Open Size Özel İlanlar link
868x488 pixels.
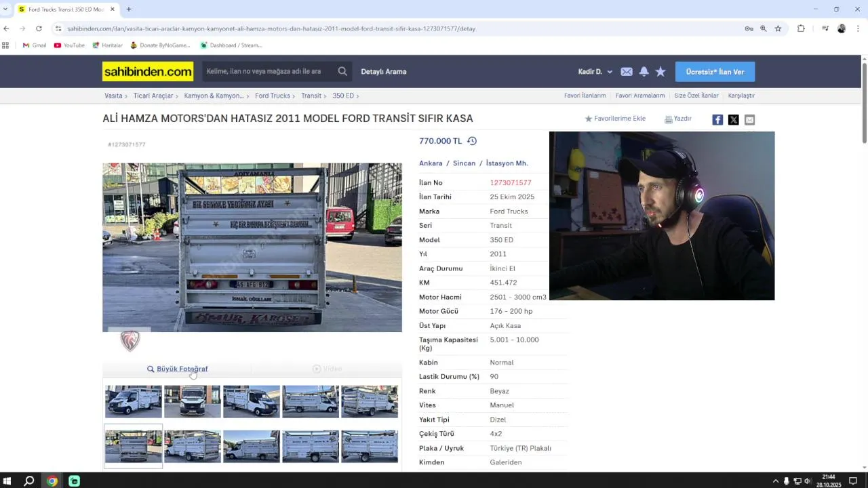click(x=696, y=96)
